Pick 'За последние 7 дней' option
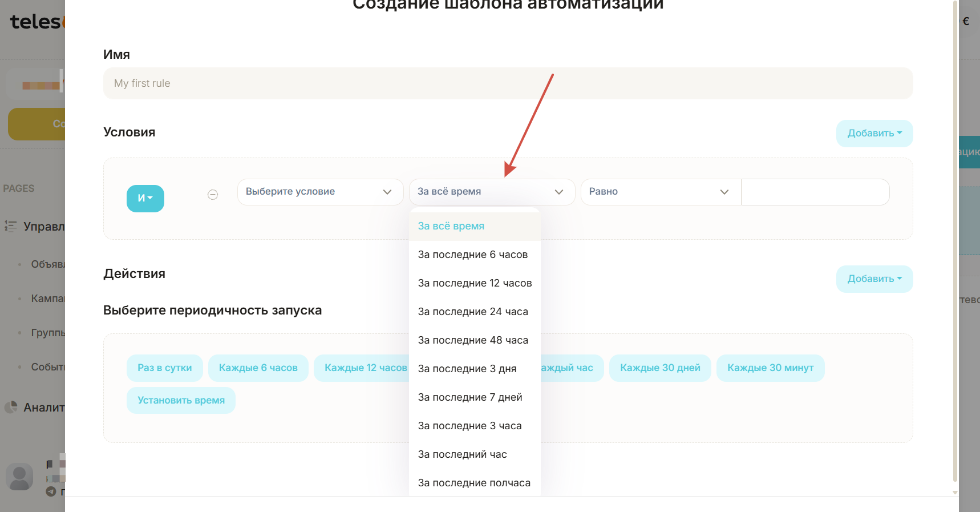Screen dimensions: 980x512 [470, 397]
